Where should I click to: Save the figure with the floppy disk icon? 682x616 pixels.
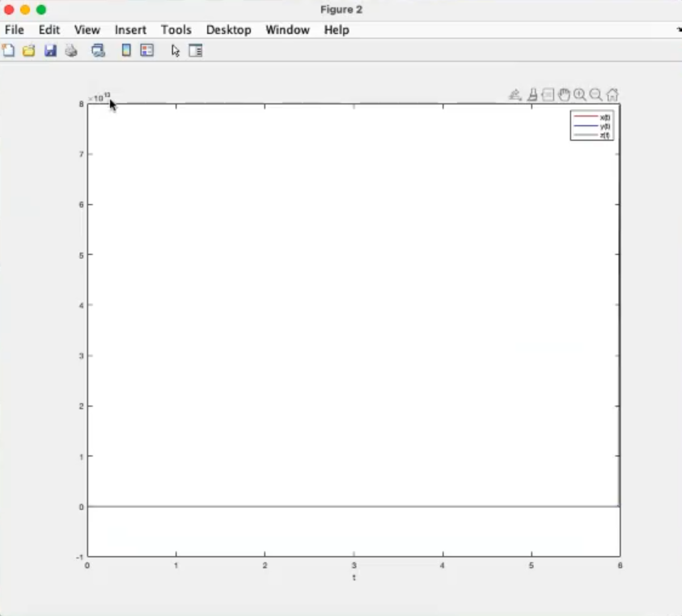50,50
